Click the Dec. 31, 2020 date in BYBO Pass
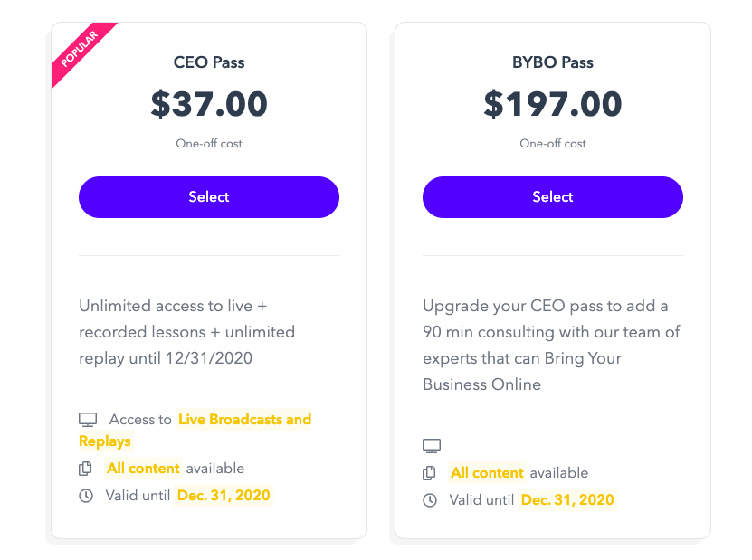Image resolution: width=752 pixels, height=560 pixels. [567, 500]
